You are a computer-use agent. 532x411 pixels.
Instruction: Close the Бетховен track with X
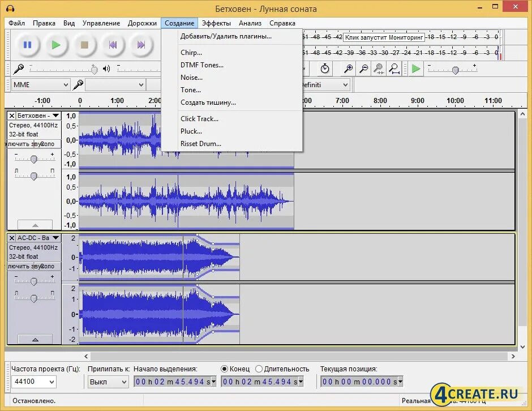pos(11,115)
